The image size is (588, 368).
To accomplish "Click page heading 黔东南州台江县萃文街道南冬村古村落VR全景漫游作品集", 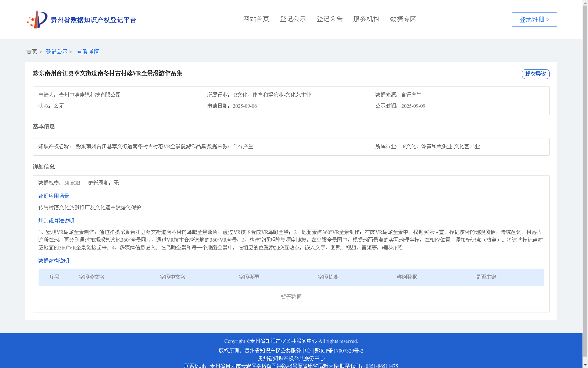I will 107,73.
